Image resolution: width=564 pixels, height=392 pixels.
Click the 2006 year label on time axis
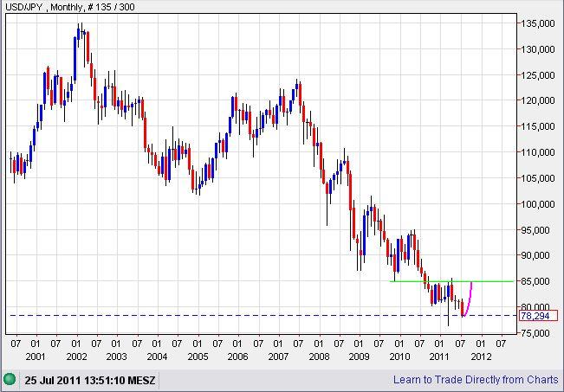click(x=237, y=357)
